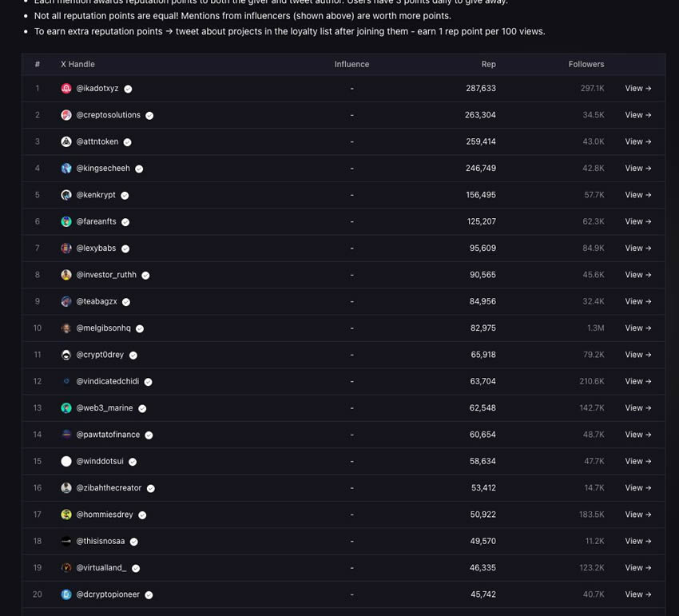Click the @zibahthecreator handle

(109, 488)
